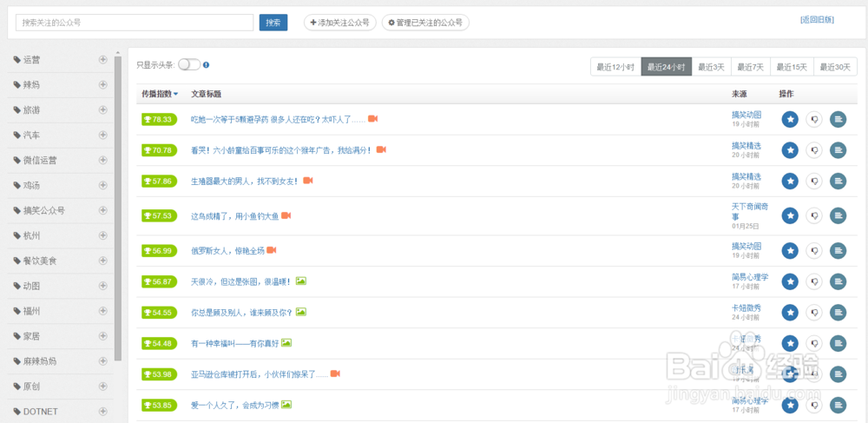Screen dimensions: 868x423
Task: Open source 天下奇闻奇事 link
Action: (750, 212)
